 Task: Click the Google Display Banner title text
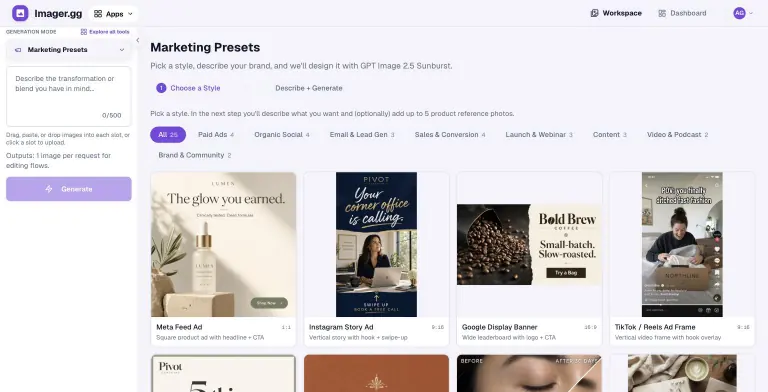click(500, 327)
